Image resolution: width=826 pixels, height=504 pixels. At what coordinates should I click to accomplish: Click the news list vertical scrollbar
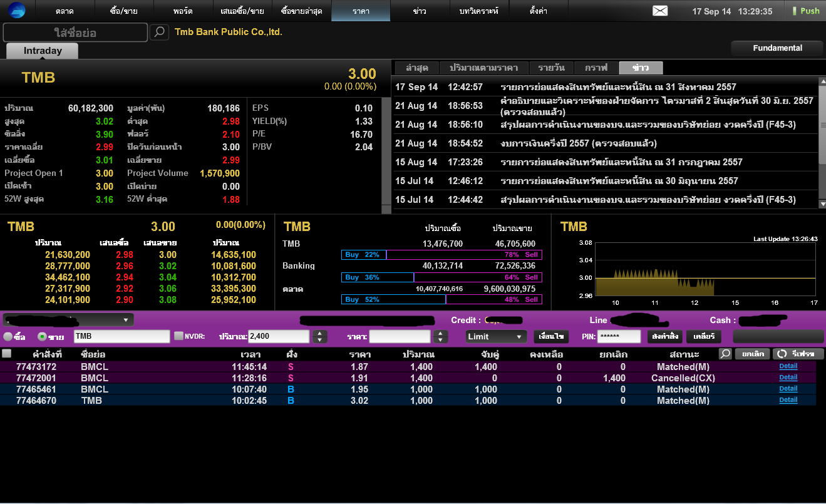coord(822,142)
